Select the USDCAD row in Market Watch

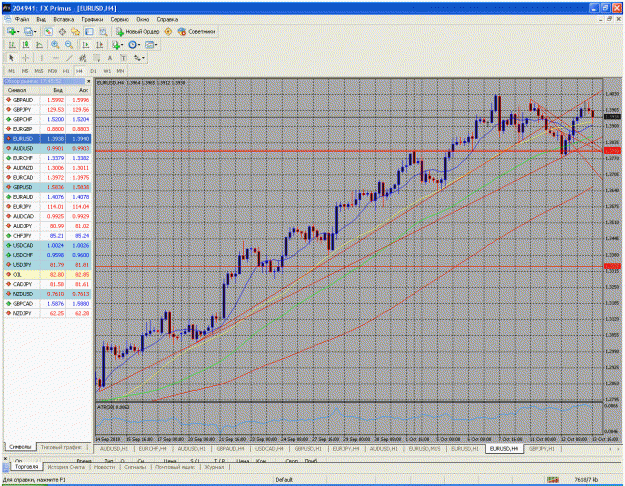[x=47, y=245]
